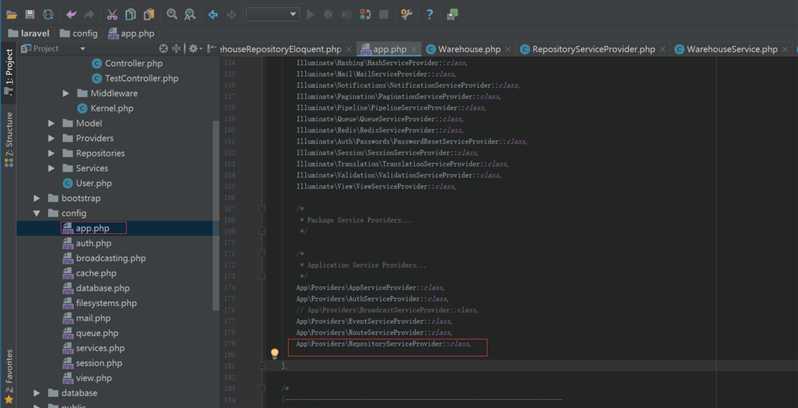This screenshot has width=798, height=408.
Task: Select Controller.php in project tree
Action: pos(127,64)
